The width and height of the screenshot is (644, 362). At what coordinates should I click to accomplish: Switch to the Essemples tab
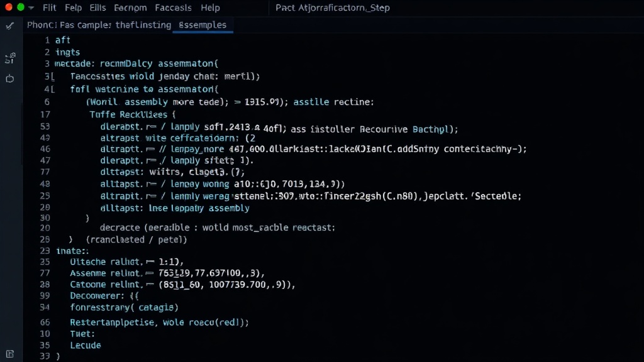[x=203, y=25]
